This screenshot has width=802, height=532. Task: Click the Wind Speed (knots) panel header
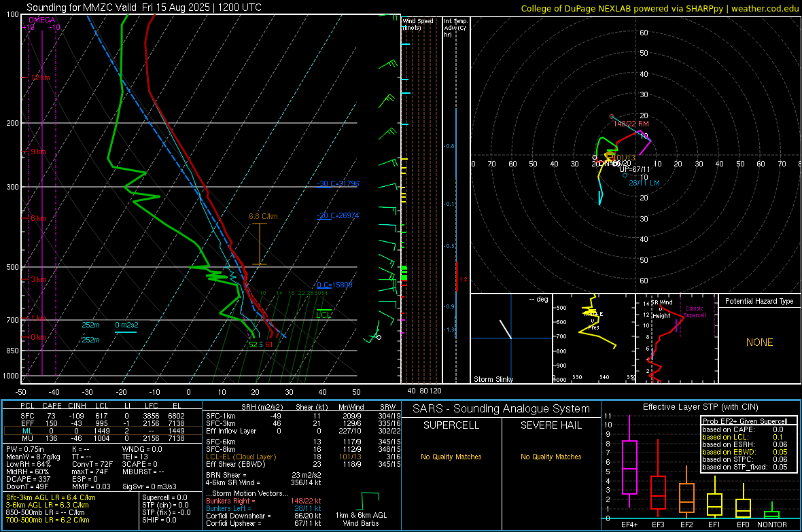418,24
